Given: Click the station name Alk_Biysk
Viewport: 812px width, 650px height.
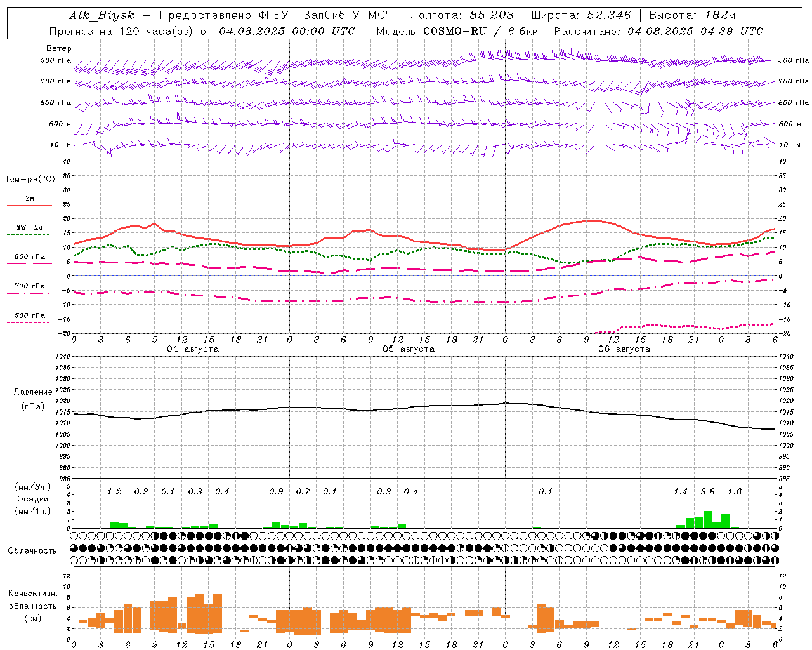Looking at the screenshot, I should [x=101, y=15].
